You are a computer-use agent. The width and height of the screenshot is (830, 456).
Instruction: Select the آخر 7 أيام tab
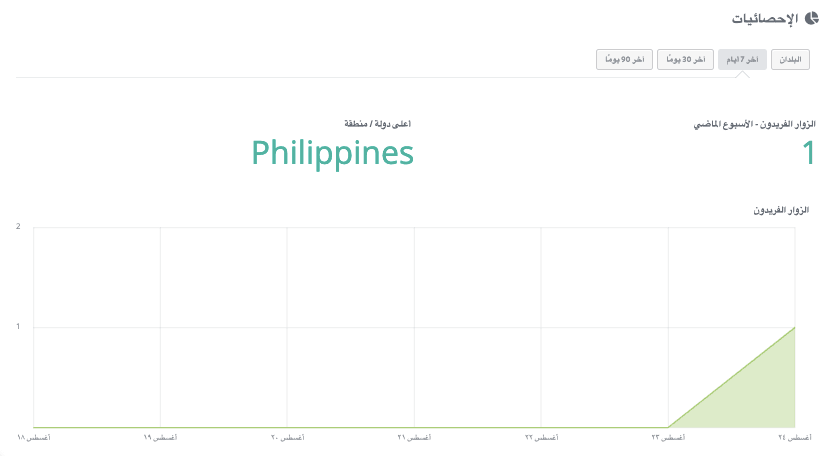pyautogui.click(x=742, y=59)
